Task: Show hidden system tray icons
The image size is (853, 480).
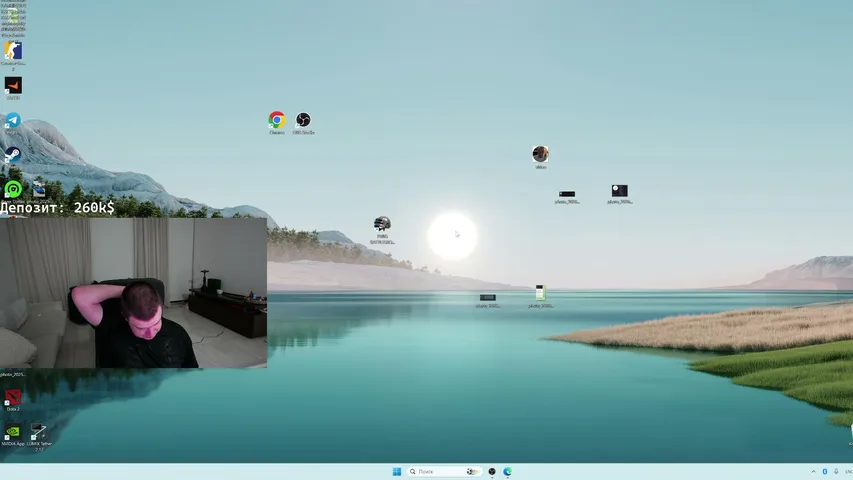Action: [813, 471]
